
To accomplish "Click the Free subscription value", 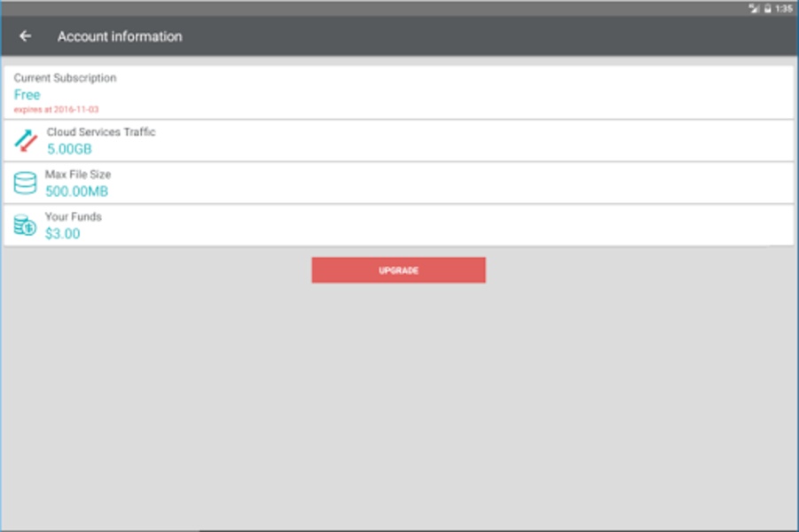I will point(27,95).
